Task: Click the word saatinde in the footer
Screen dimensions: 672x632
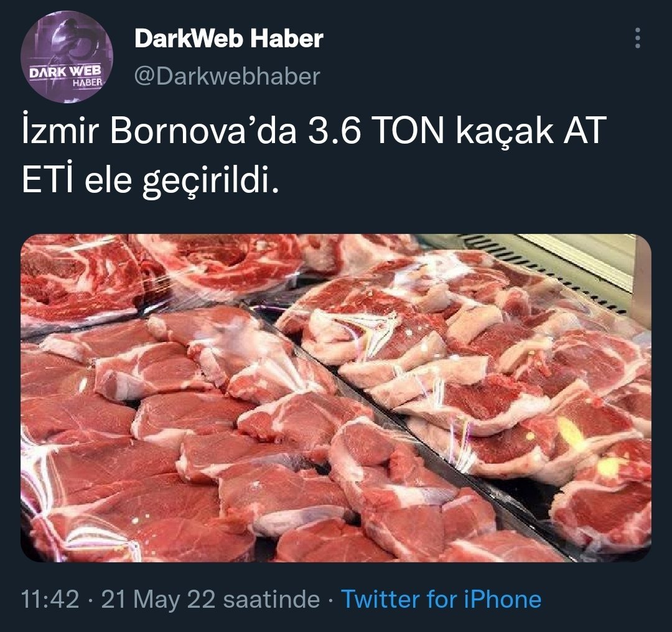Action: point(272,599)
